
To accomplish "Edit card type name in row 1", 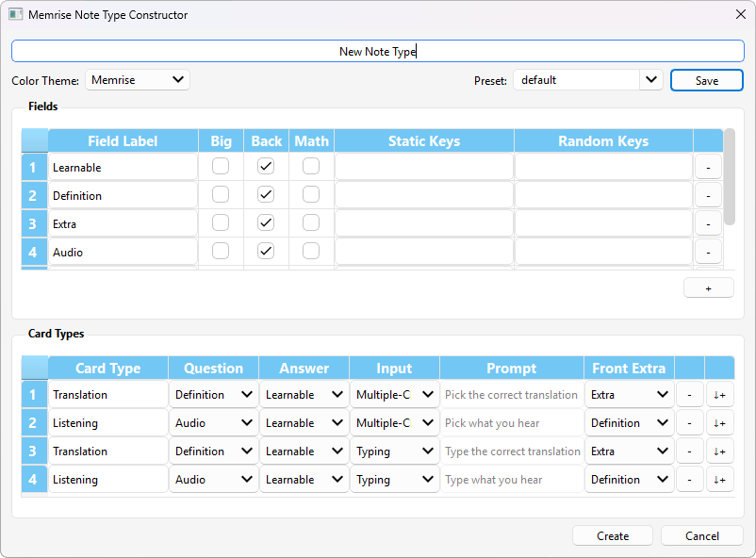I will point(108,395).
